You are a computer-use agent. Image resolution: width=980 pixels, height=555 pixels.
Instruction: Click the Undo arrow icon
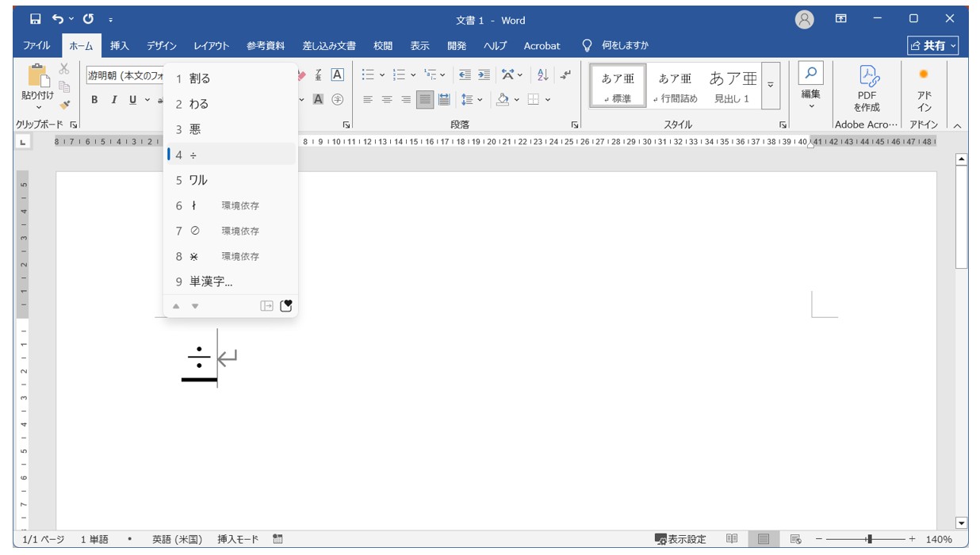click(x=58, y=19)
